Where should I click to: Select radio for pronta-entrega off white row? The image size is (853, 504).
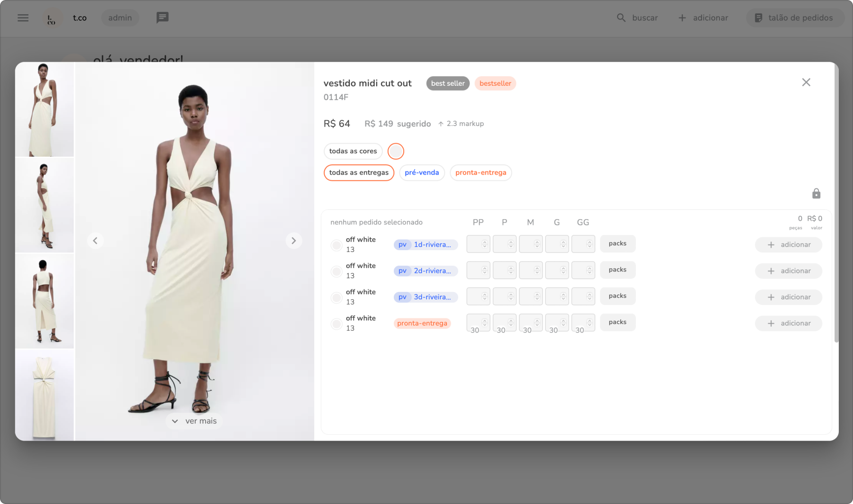tap(336, 324)
